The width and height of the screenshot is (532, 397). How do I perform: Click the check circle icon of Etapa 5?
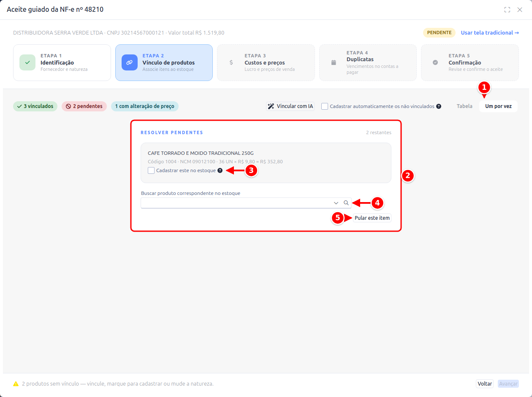tap(435, 62)
